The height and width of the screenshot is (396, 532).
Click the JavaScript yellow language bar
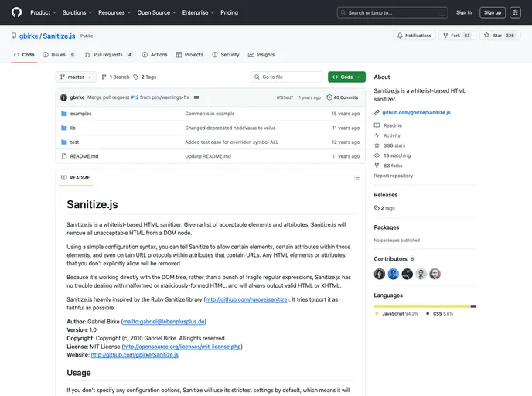click(422, 306)
